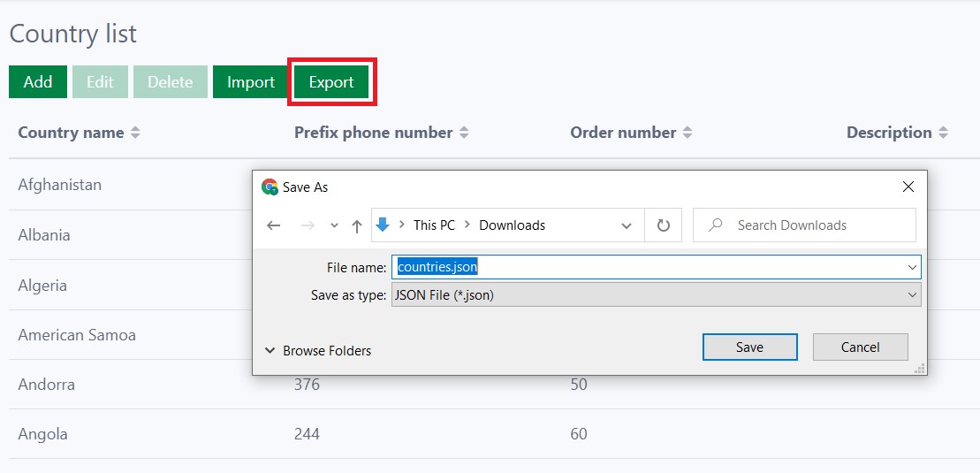This screenshot has height=473, width=980.
Task: Click the blue Downloads arrow icon in path
Action: pyautogui.click(x=383, y=225)
